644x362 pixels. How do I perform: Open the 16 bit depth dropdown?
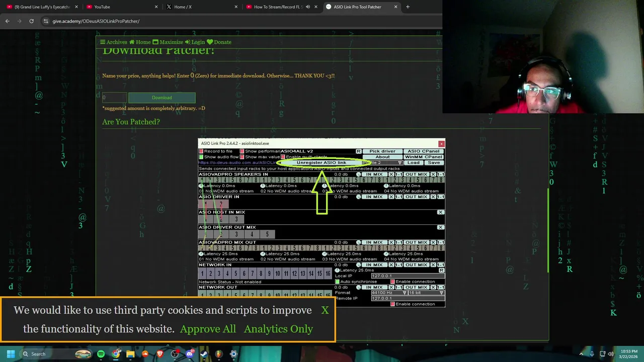pyautogui.click(x=426, y=293)
